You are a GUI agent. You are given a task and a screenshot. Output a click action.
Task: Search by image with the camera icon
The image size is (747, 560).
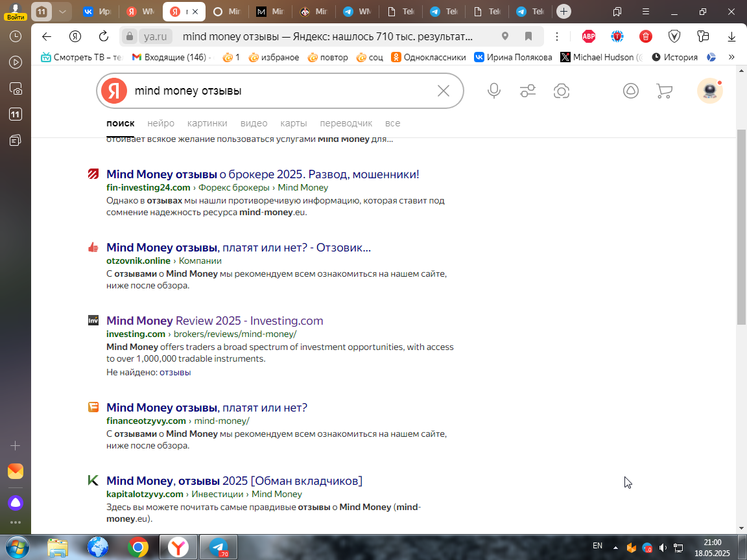561,91
